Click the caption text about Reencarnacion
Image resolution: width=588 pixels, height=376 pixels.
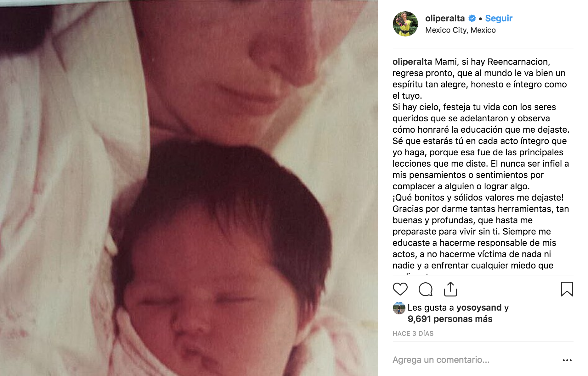click(x=481, y=163)
